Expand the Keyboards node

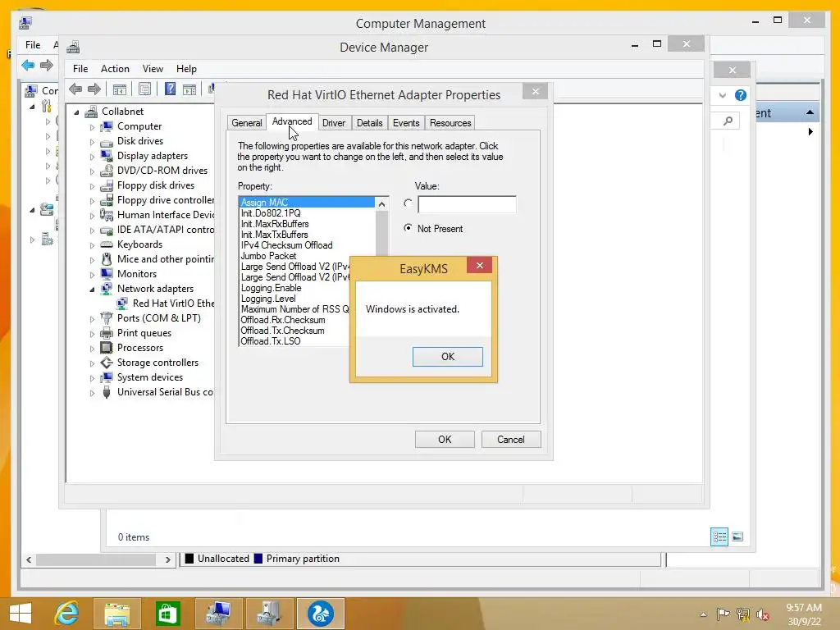[x=92, y=245]
